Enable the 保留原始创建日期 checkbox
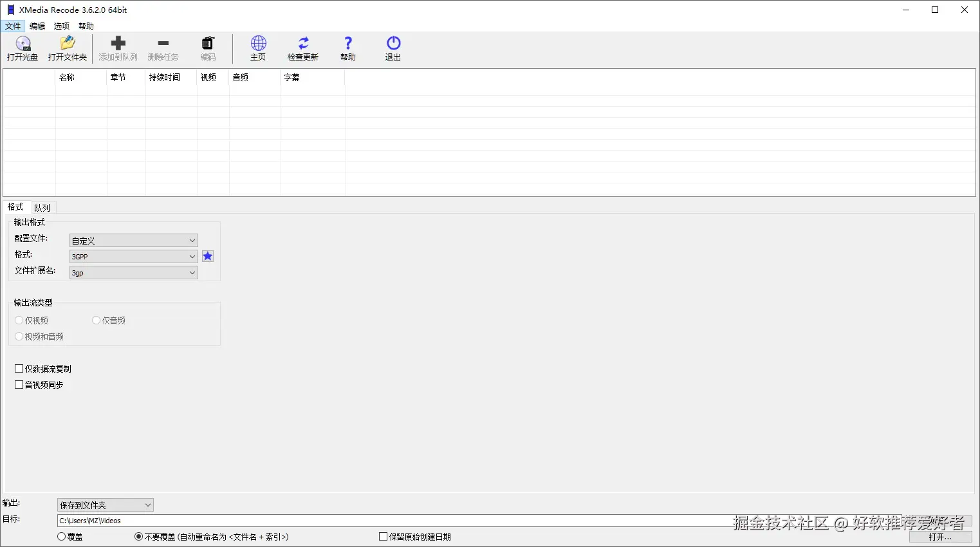This screenshot has width=980, height=547. click(384, 537)
